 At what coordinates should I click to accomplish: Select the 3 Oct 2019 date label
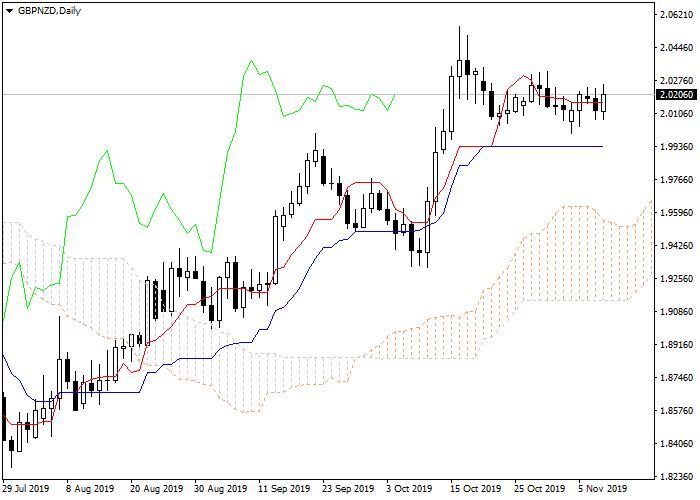409,489
